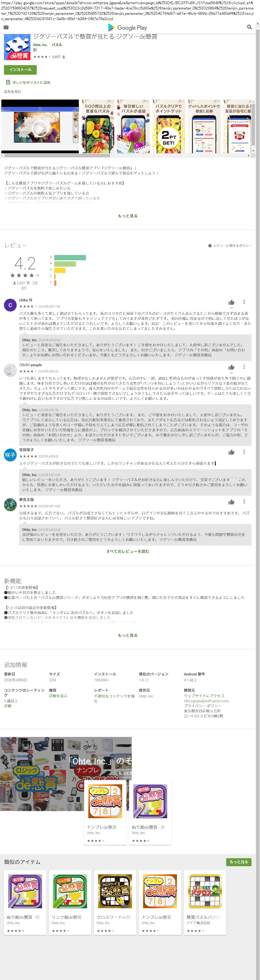Open すべてのレビューを読む link

128,551
